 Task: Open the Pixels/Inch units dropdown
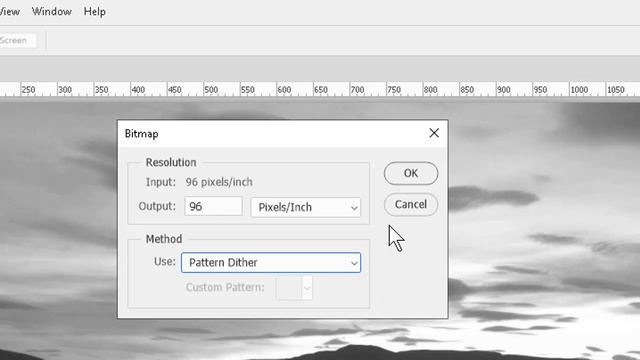(x=306, y=207)
